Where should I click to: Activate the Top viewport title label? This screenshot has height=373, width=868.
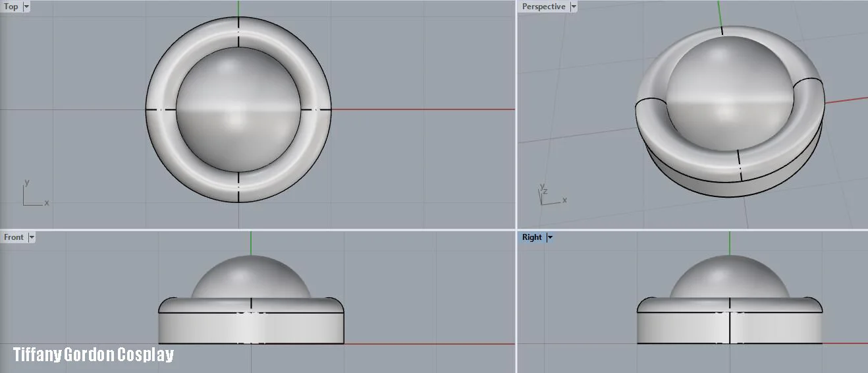[x=11, y=7]
